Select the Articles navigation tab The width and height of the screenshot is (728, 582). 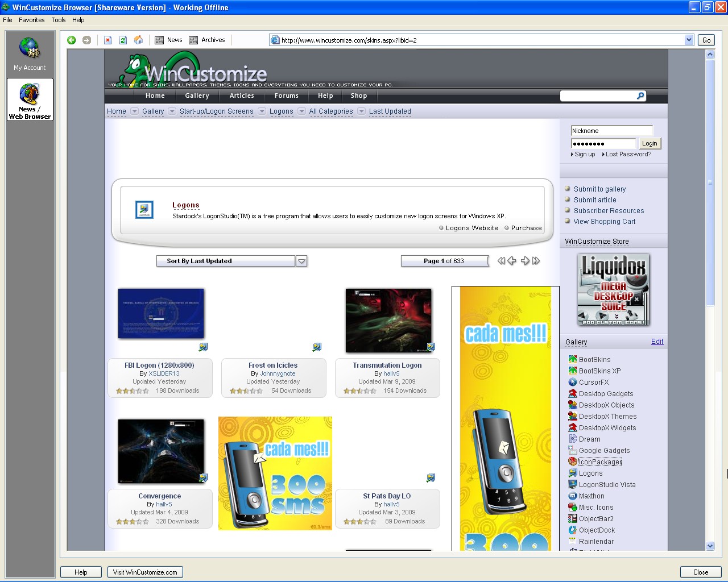tap(242, 95)
